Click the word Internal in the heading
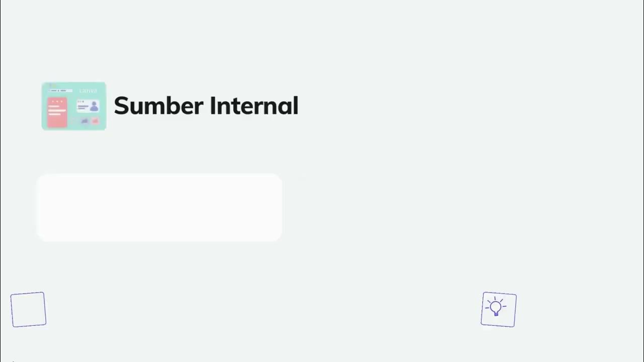This screenshot has height=362, width=644. click(x=254, y=106)
